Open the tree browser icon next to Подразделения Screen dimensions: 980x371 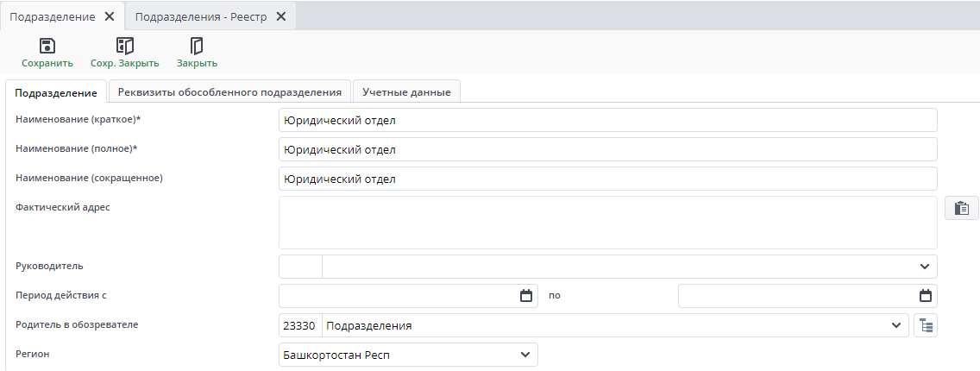[x=926, y=325]
